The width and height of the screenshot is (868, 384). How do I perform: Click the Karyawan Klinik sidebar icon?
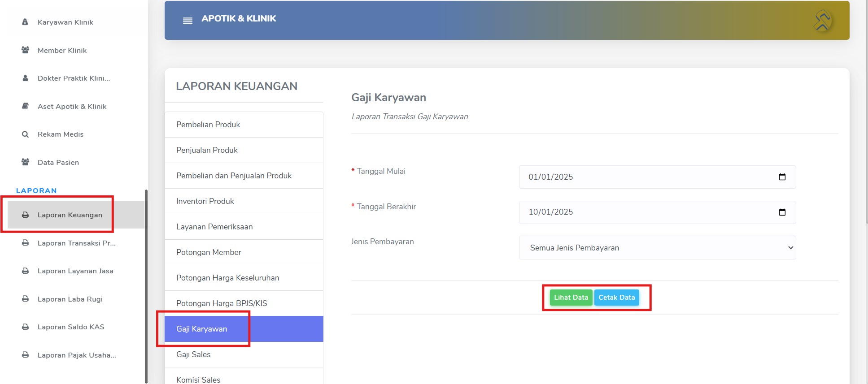click(25, 22)
